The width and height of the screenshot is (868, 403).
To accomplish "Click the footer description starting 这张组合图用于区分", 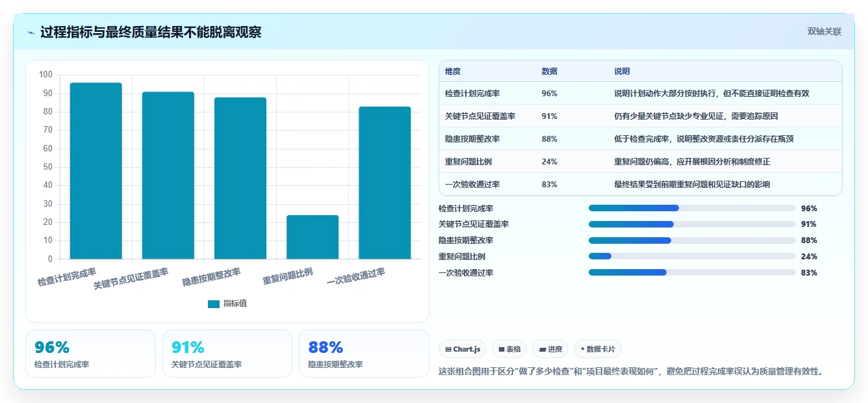I will (632, 372).
